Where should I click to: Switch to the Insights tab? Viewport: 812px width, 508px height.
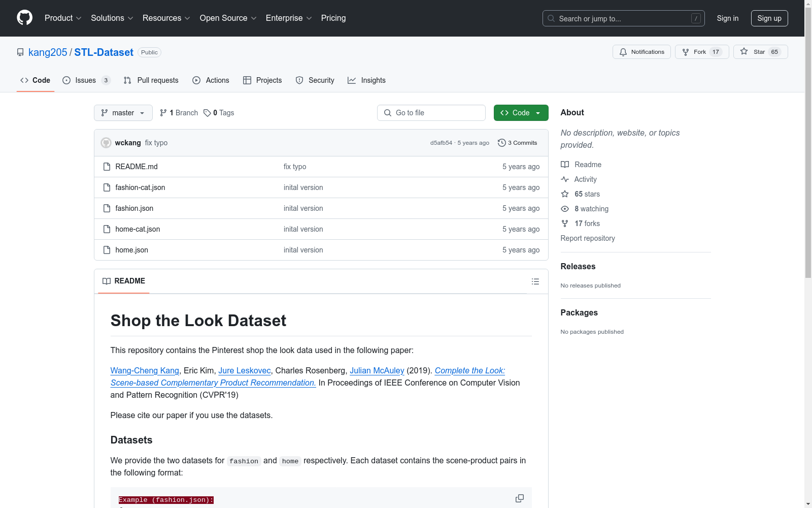pos(366,80)
